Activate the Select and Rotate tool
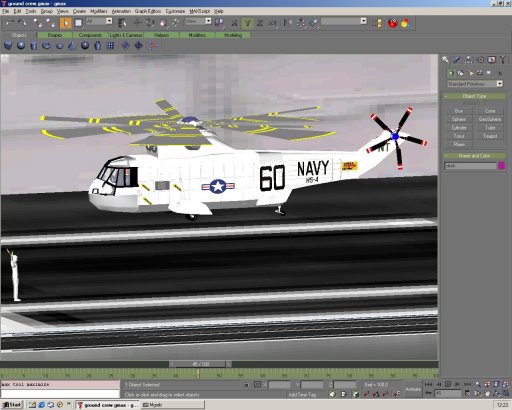512x410 pixels. point(150,23)
